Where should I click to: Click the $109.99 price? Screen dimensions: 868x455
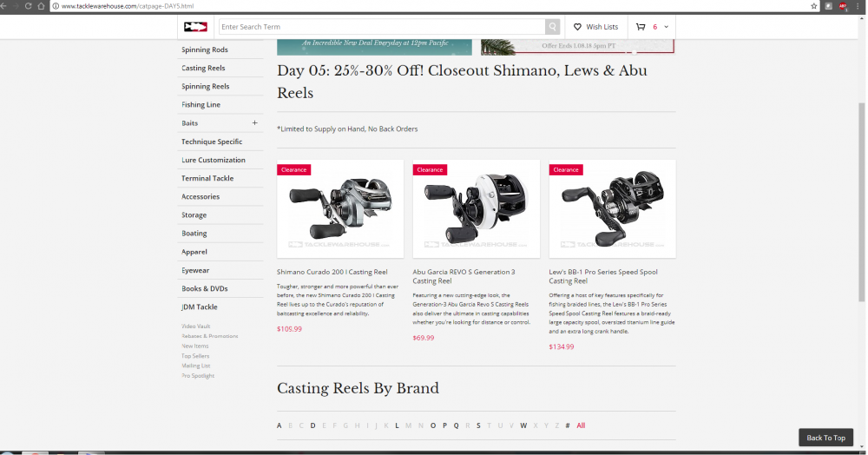[x=290, y=329]
